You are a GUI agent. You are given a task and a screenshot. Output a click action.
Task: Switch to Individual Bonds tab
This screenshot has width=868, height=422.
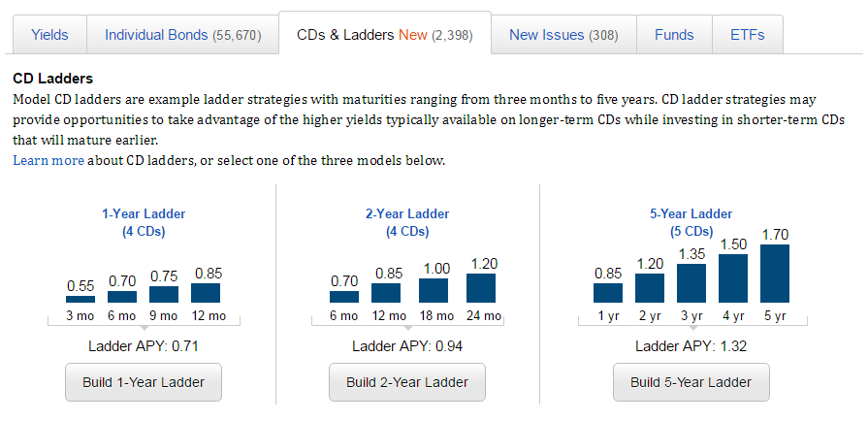click(183, 35)
